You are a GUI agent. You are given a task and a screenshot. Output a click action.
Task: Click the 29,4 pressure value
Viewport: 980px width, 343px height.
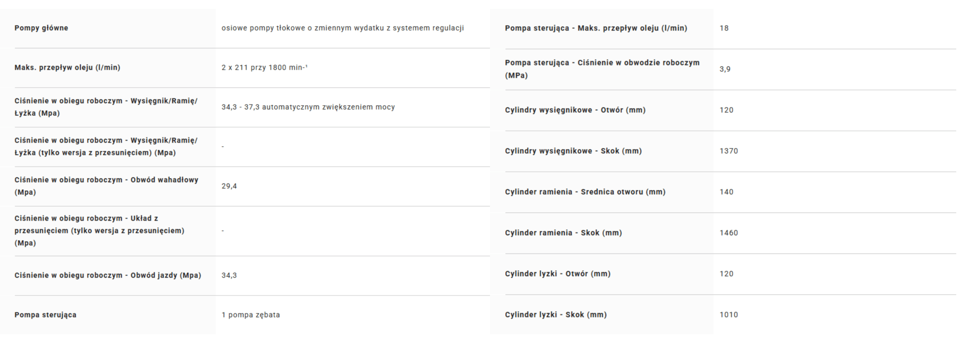tap(229, 186)
